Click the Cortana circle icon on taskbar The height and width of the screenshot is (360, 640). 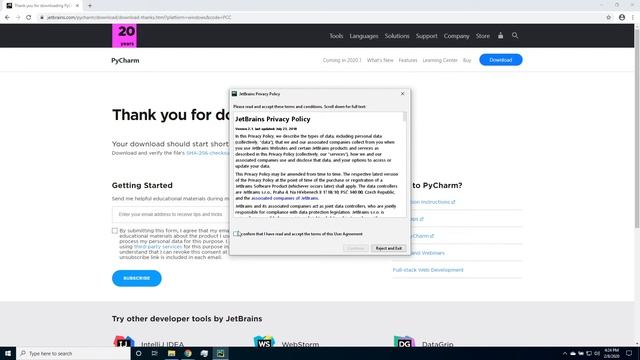(x=138, y=353)
